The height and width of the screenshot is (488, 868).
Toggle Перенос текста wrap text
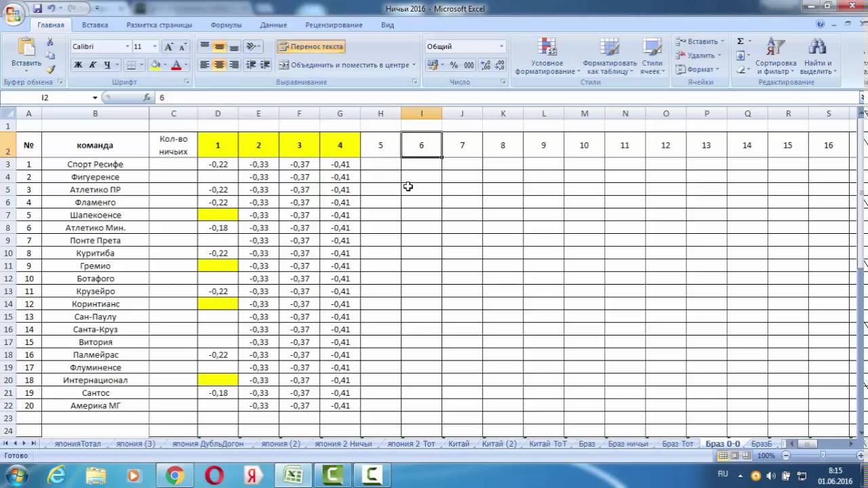point(311,47)
